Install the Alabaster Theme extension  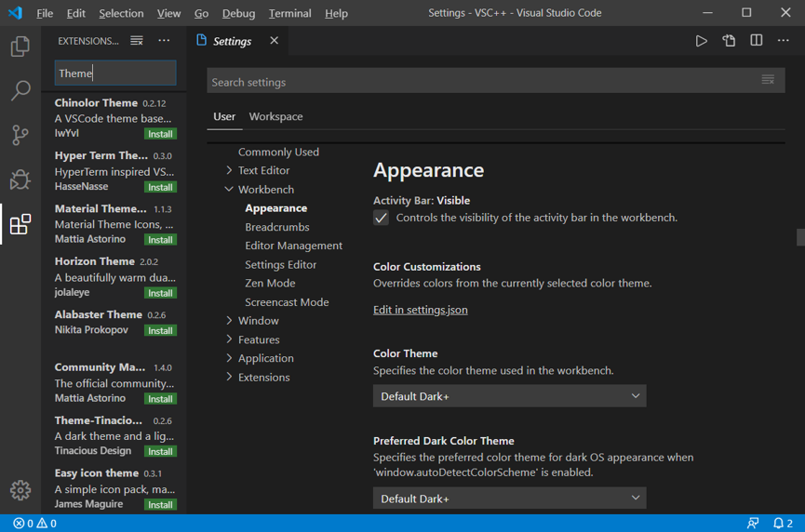coord(160,330)
